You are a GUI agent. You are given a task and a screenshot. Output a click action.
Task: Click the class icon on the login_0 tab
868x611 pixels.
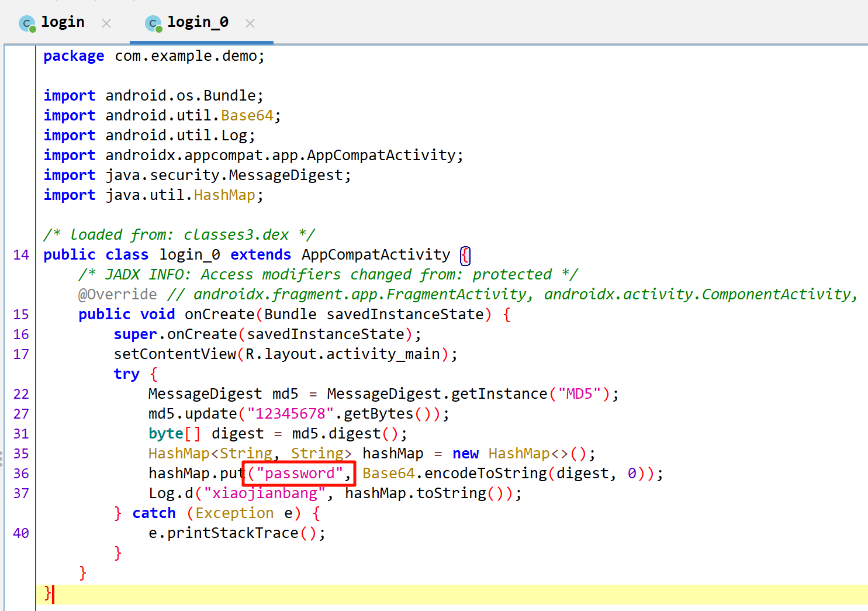pyautogui.click(x=153, y=23)
